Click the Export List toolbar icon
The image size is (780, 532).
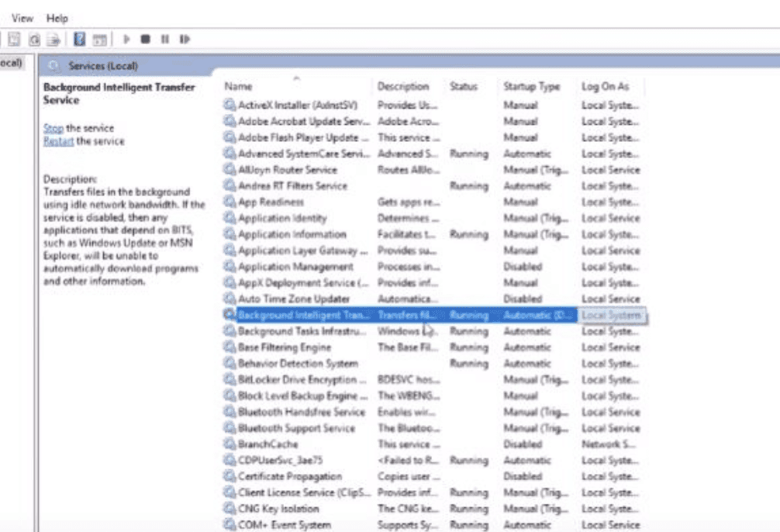(x=53, y=40)
